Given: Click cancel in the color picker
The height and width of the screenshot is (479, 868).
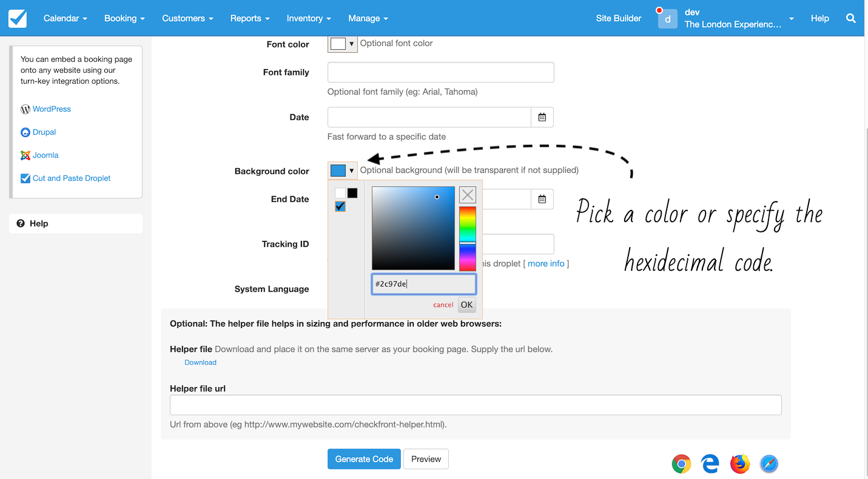Looking at the screenshot, I should [x=443, y=305].
